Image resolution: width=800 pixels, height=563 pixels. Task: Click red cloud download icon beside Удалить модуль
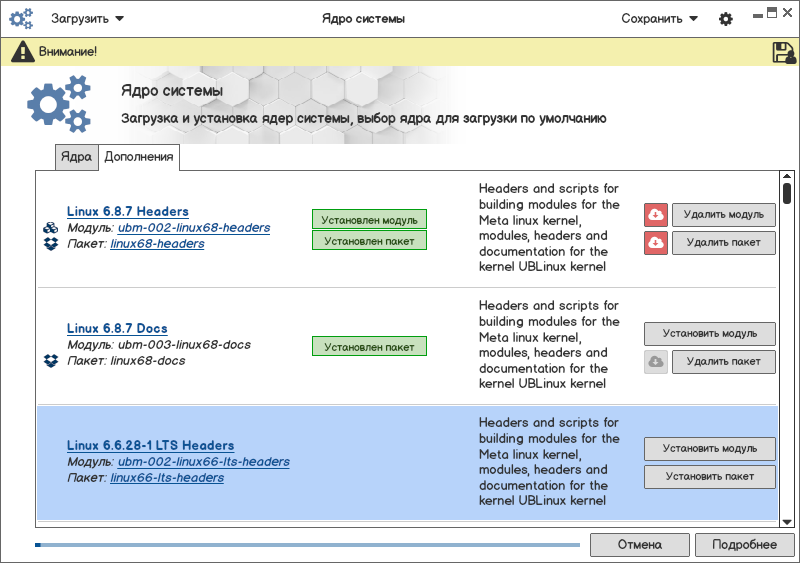(x=656, y=215)
